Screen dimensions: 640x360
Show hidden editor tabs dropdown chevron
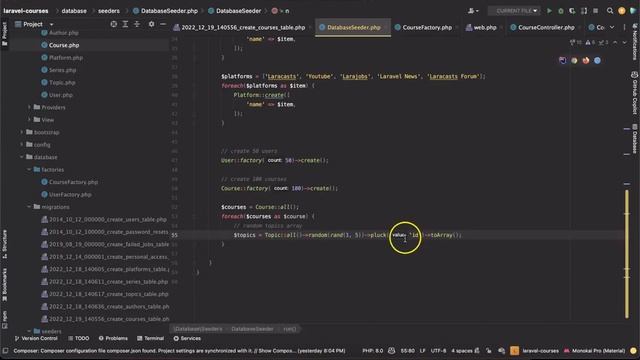[612, 27]
